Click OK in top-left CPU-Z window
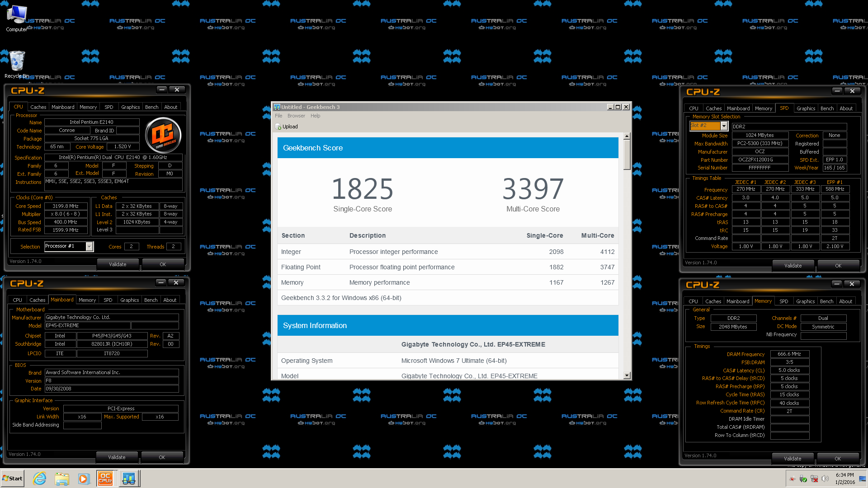This screenshot has height=488, width=868. 163,264
